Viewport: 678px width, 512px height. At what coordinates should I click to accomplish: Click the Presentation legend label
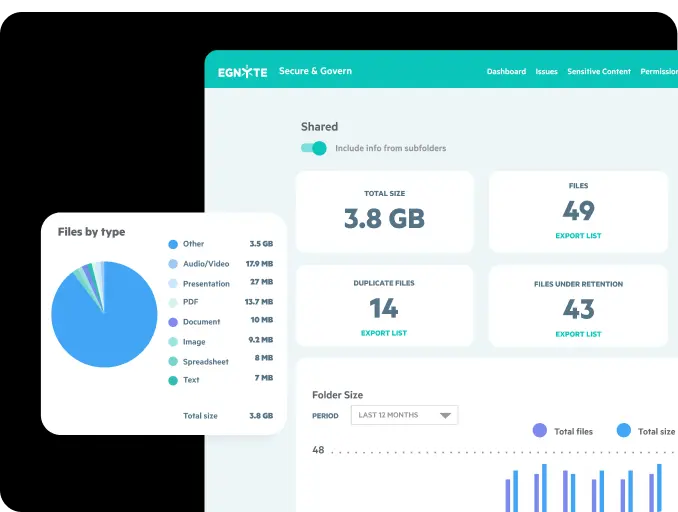click(206, 284)
